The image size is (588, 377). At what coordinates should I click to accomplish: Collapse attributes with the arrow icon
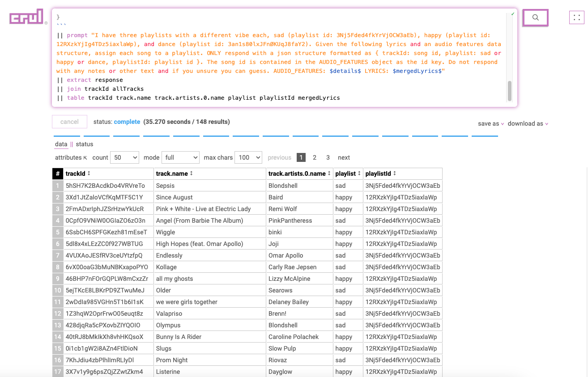pos(85,158)
